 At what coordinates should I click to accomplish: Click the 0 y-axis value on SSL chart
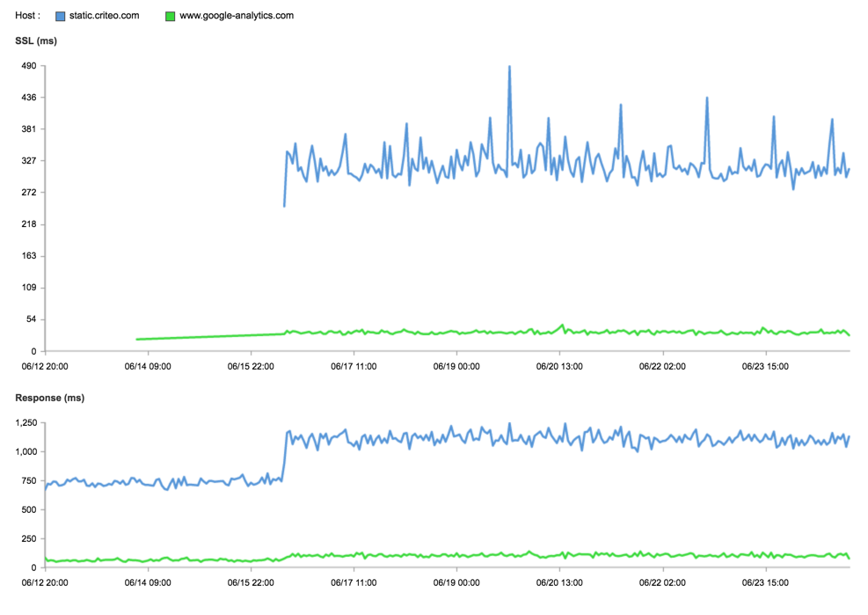(33, 351)
